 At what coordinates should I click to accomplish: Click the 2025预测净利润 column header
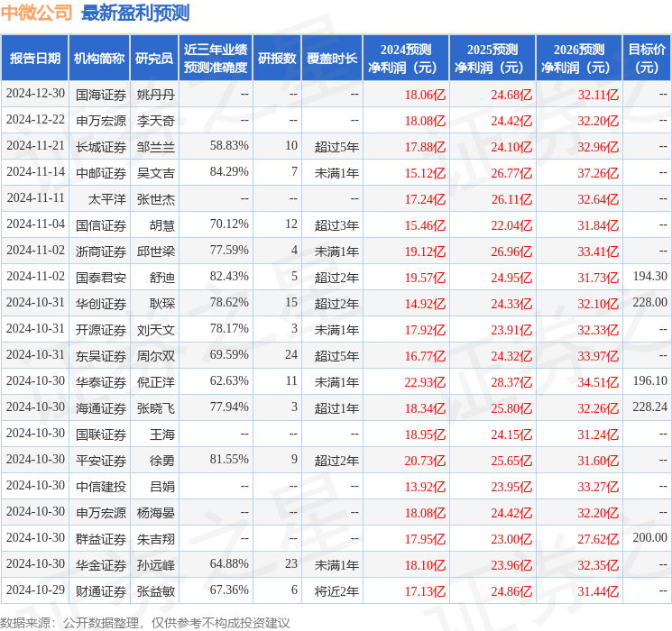pyautogui.click(x=492, y=59)
